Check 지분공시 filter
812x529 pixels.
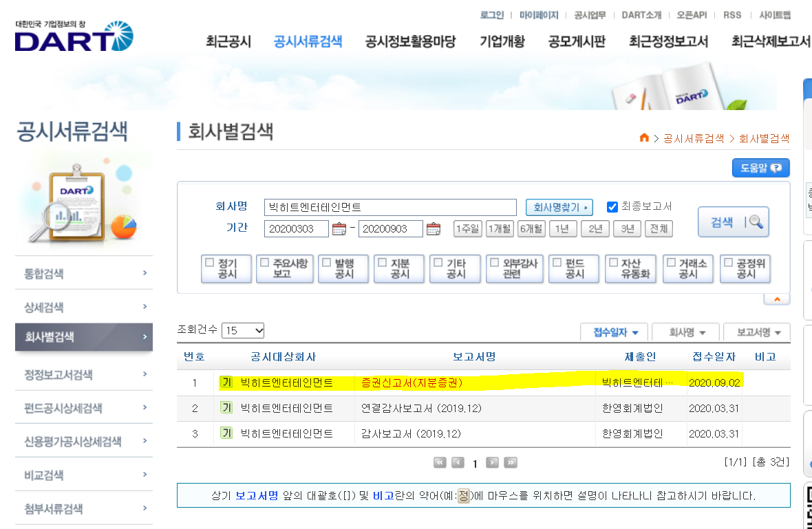(383, 262)
